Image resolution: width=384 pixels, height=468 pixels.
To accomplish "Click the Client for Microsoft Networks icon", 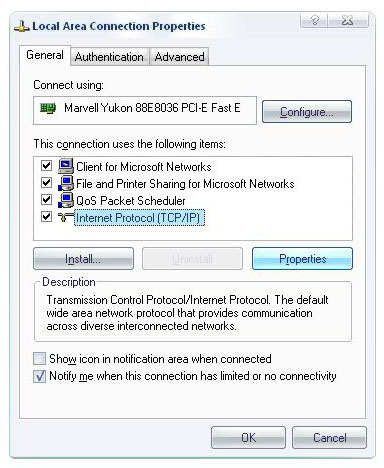I will pos(66,166).
